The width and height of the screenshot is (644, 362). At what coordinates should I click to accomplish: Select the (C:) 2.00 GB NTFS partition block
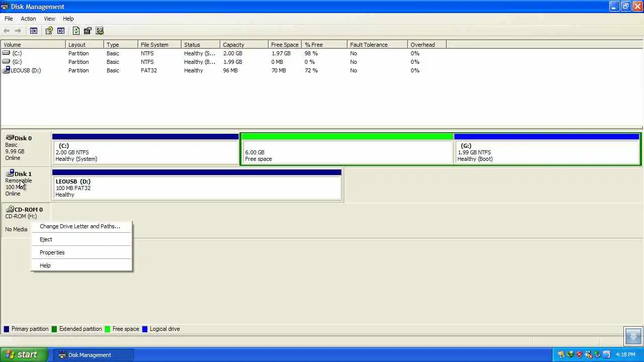[145, 149]
